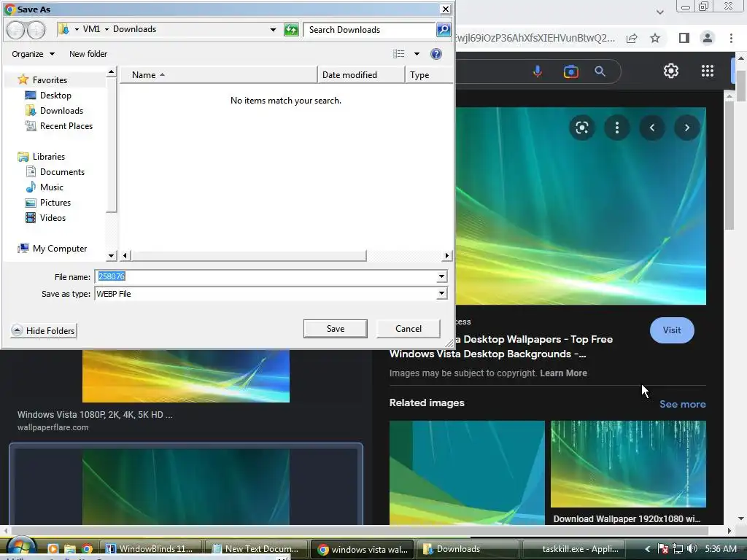Click the File name input field

(x=266, y=276)
